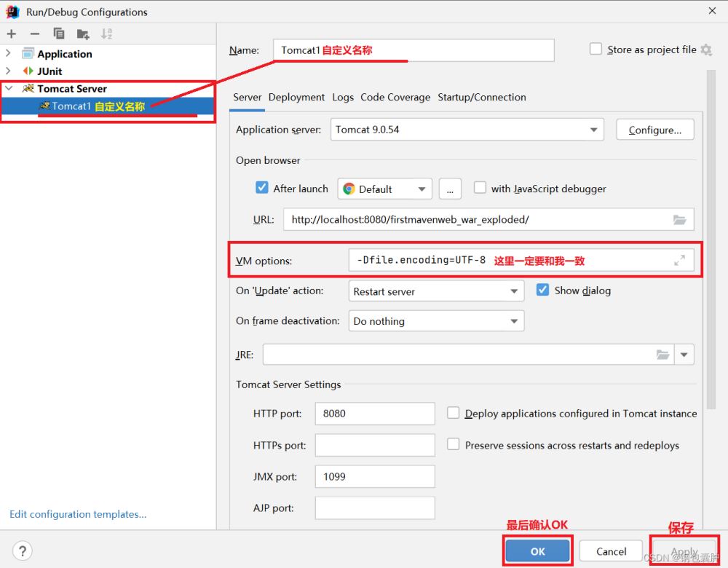Switch to the Startup/Connection tab
Image resolution: width=728 pixels, height=568 pixels.
(x=481, y=97)
